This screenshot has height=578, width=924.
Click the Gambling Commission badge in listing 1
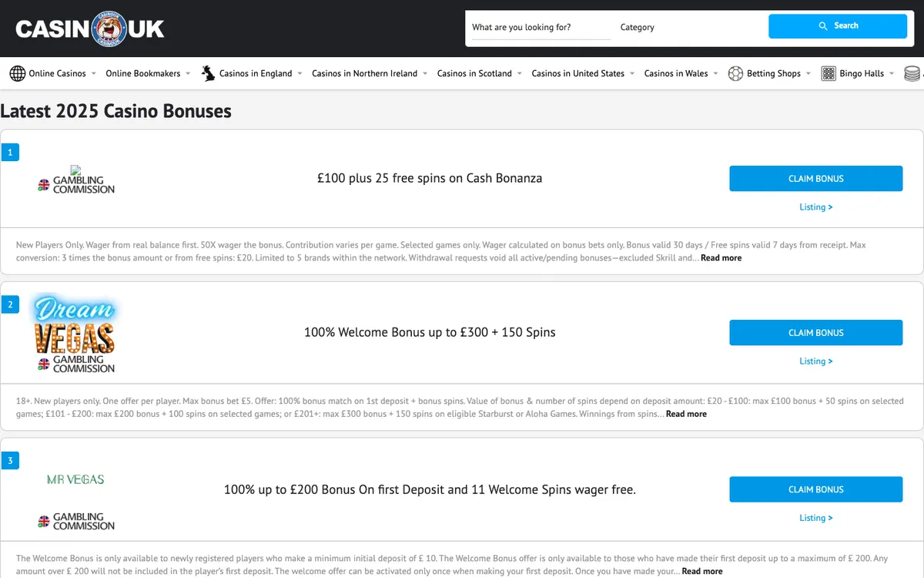(76, 184)
